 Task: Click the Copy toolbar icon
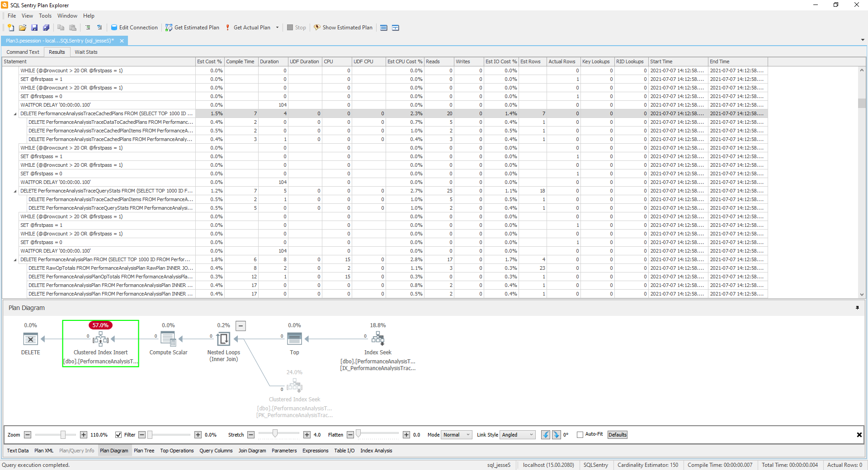click(x=61, y=28)
